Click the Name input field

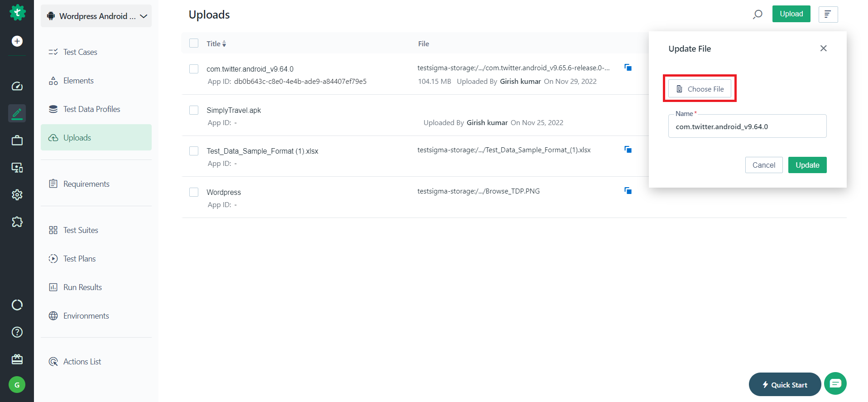point(748,126)
